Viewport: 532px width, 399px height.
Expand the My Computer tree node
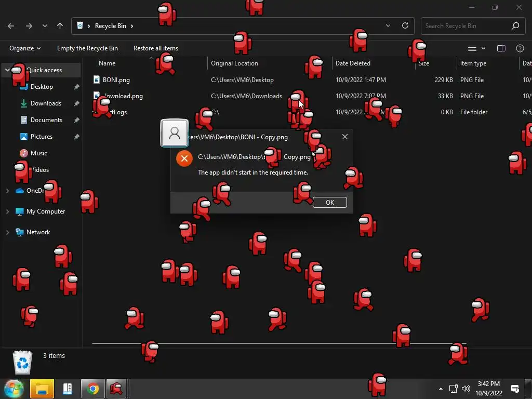[7, 211]
